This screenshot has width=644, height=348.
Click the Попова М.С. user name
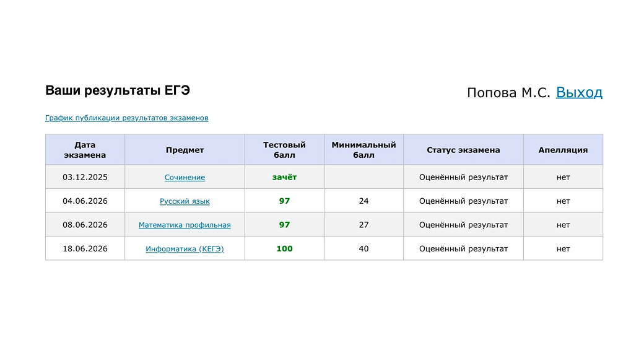[508, 93]
